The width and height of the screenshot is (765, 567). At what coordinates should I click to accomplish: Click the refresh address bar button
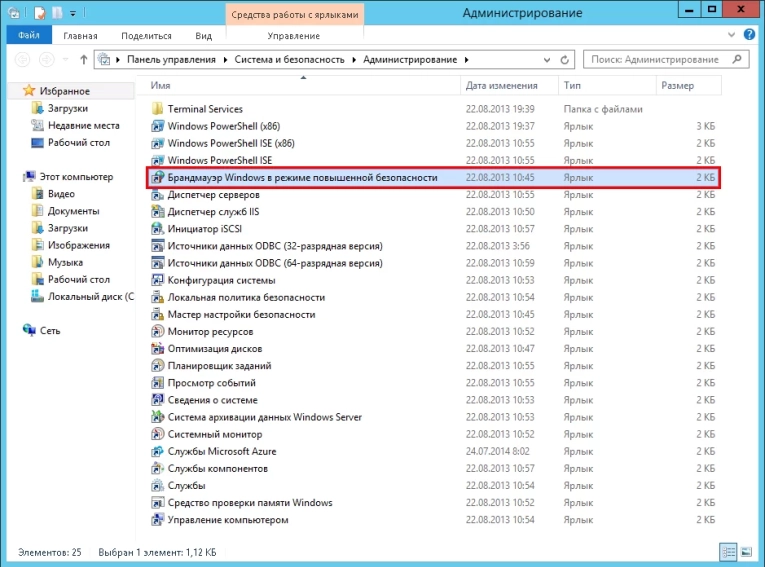(564, 60)
